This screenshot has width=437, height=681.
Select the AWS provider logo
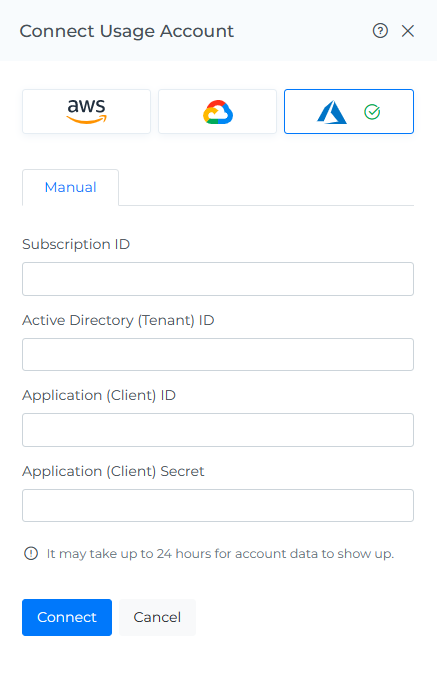(86, 111)
